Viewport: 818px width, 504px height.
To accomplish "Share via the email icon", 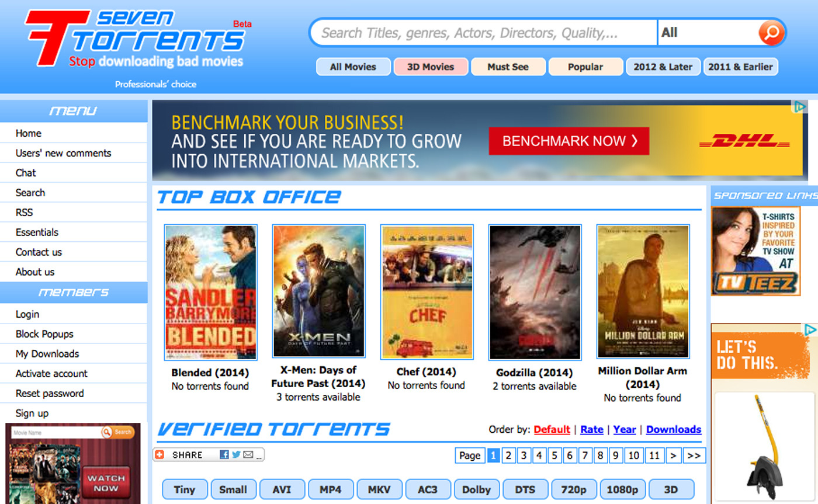I will point(249,454).
